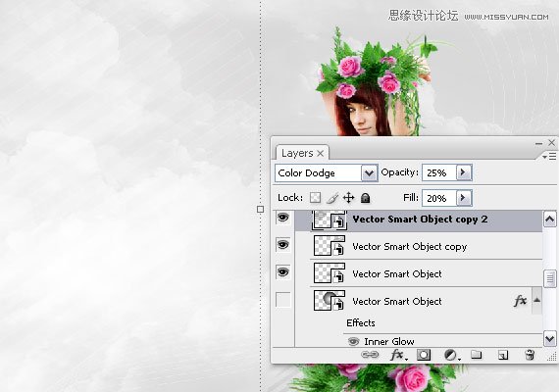This screenshot has width=559, height=392.
Task: Lock image pixels with brush icon
Action: coord(332,198)
